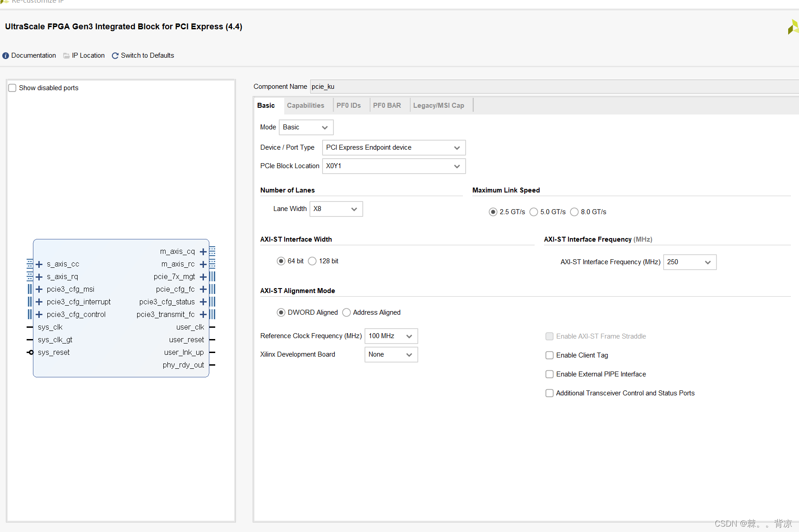Click the user_clk port label
Screen dimensions: 799x532
190,327
